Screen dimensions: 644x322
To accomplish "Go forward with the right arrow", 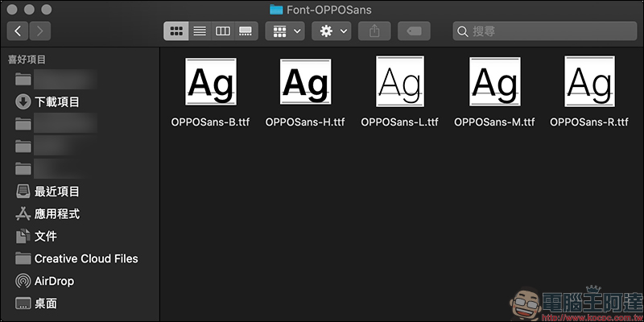I will tap(39, 31).
